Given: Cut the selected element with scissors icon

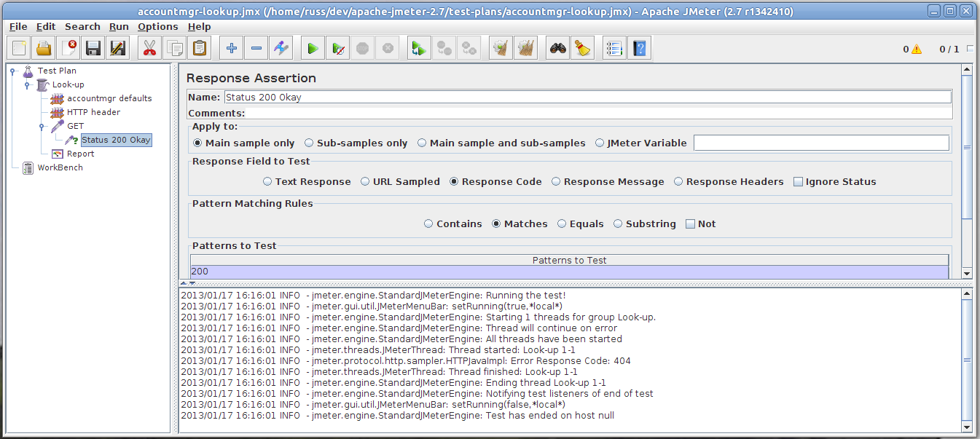Looking at the screenshot, I should click(x=150, y=49).
